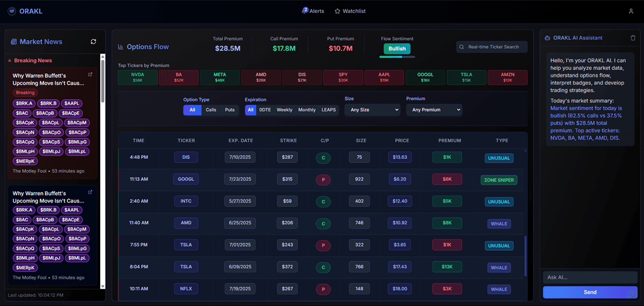Select Monthly expiration filter
644x306 pixels.
coord(307,110)
